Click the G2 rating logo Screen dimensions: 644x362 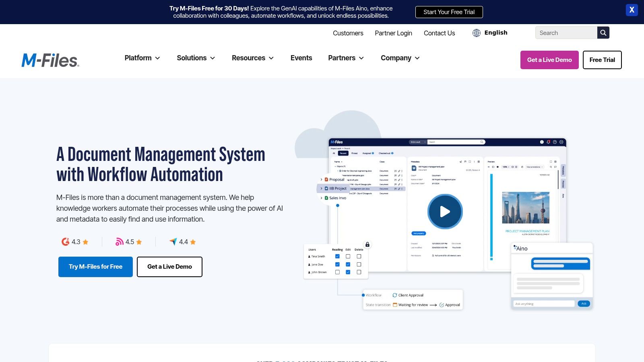click(65, 242)
